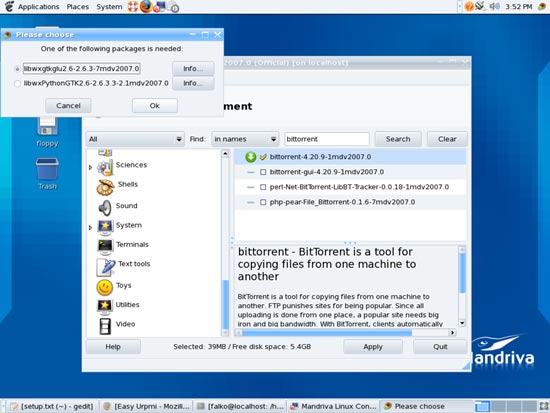The width and height of the screenshot is (550, 413).
Task: Click the bittorrent search text field
Action: coord(327,139)
